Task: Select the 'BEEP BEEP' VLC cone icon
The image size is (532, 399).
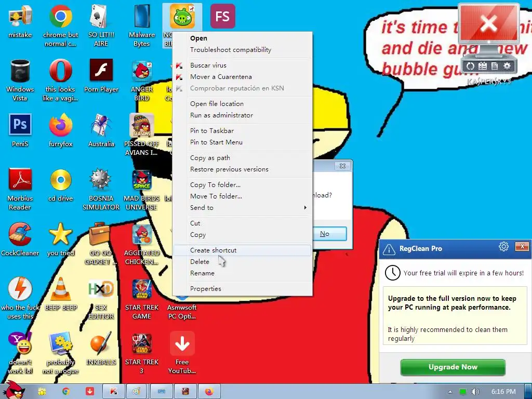Action: (60, 294)
